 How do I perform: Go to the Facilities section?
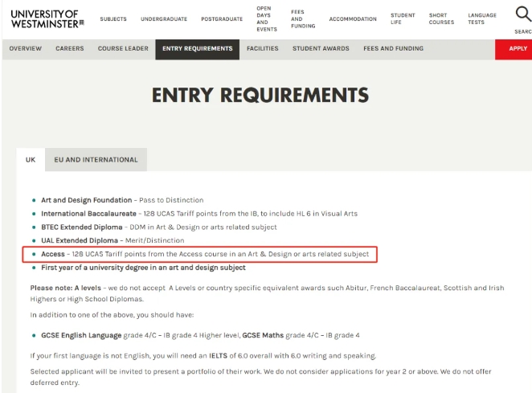(263, 48)
